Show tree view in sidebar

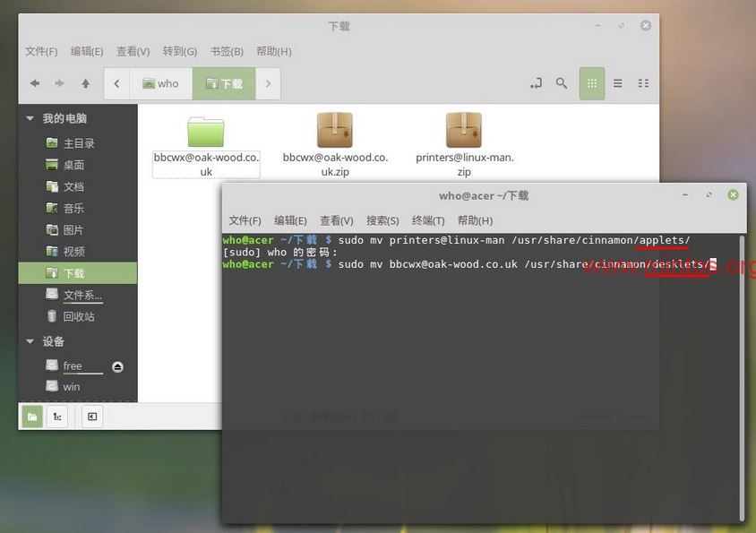point(57,416)
